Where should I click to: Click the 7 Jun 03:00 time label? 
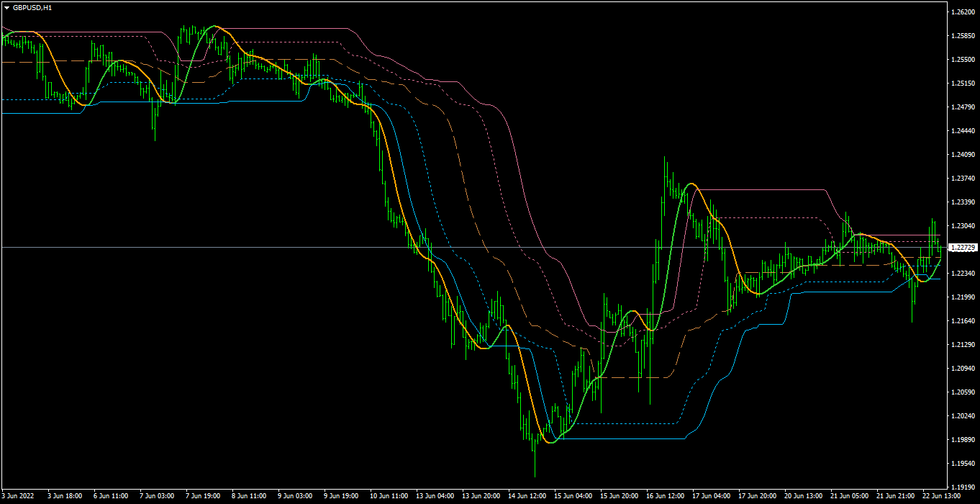[x=158, y=496]
